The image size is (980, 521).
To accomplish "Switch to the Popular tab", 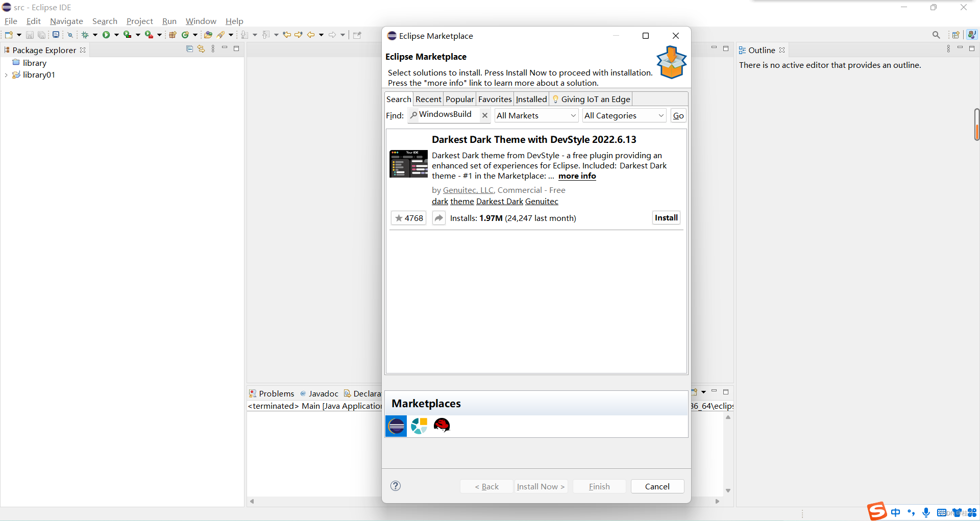I will [x=460, y=99].
